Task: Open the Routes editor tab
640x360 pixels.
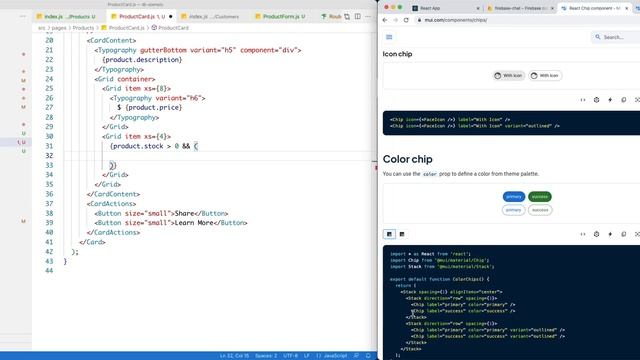Action: (x=331, y=17)
